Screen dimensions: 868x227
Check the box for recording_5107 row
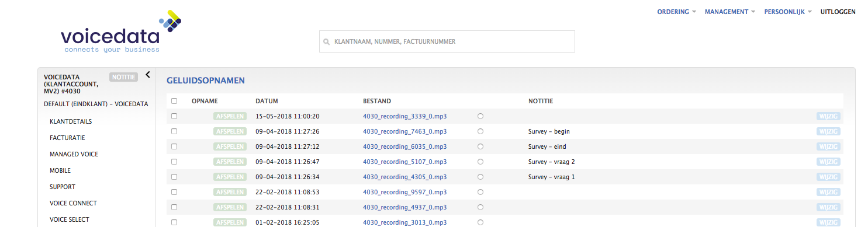[174, 162]
